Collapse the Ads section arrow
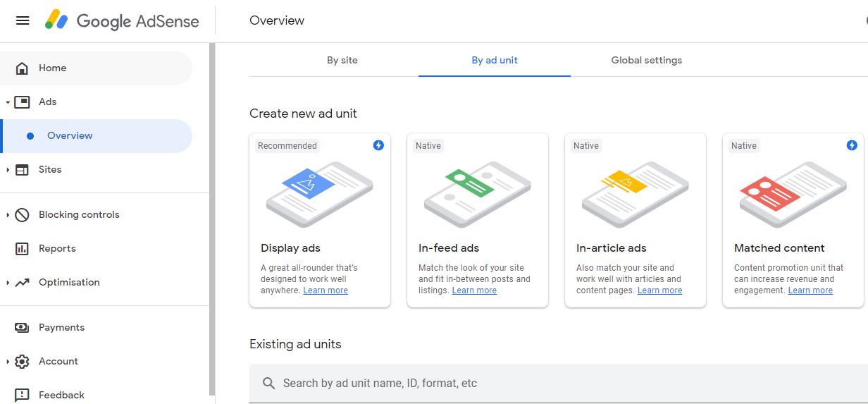 click(8, 102)
